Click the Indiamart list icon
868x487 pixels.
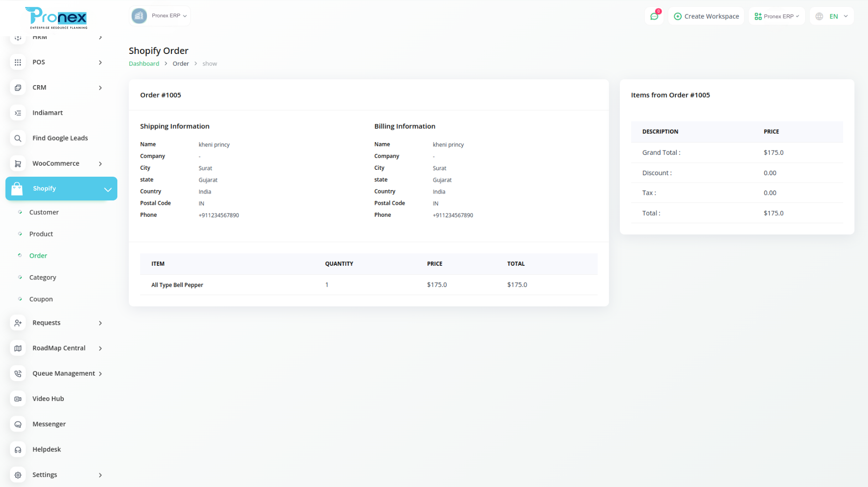pos(18,113)
